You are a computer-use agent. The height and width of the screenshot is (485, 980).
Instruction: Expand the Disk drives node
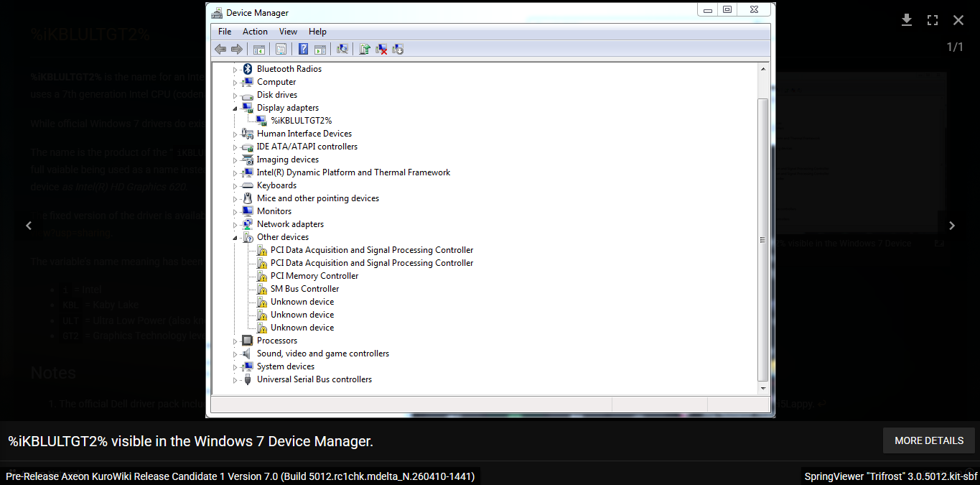pos(235,96)
